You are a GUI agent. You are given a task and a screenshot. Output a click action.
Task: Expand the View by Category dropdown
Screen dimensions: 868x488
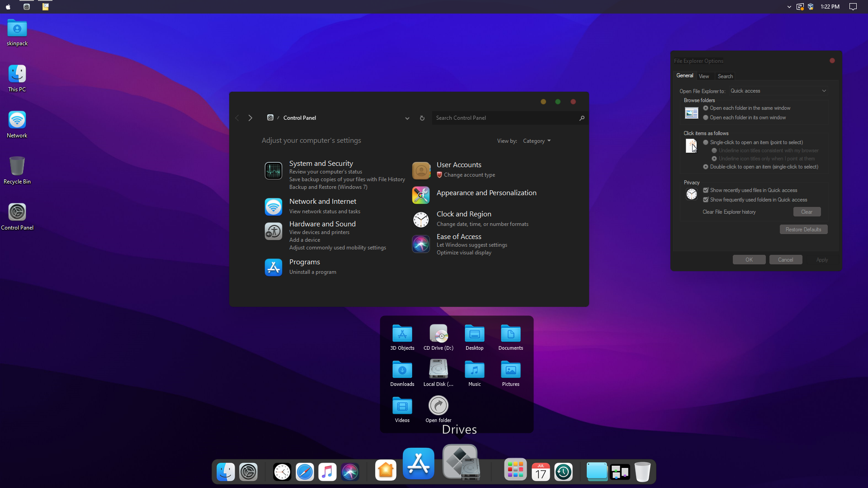pyautogui.click(x=537, y=141)
